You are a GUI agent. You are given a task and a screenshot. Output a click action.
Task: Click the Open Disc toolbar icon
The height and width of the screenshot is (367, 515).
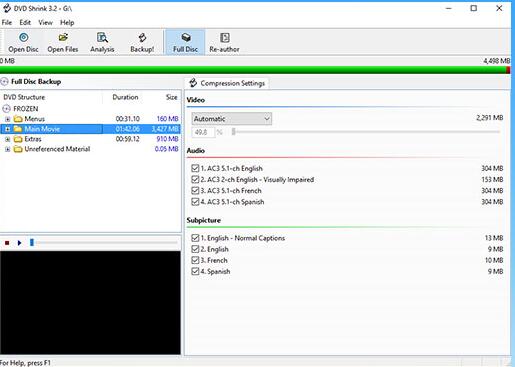click(x=23, y=37)
